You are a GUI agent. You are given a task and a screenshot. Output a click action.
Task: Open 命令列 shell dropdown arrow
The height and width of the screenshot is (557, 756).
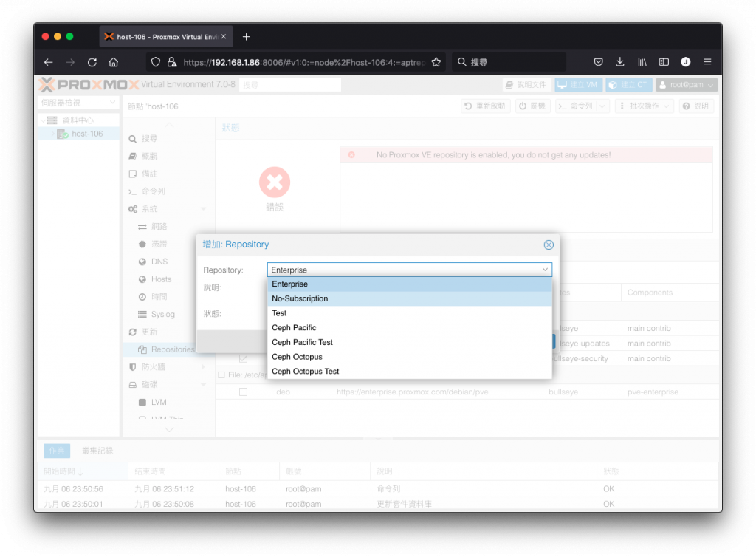[602, 106]
